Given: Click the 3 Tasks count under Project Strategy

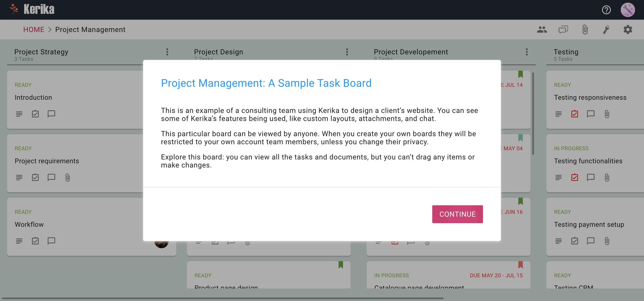Looking at the screenshot, I should (x=23, y=59).
